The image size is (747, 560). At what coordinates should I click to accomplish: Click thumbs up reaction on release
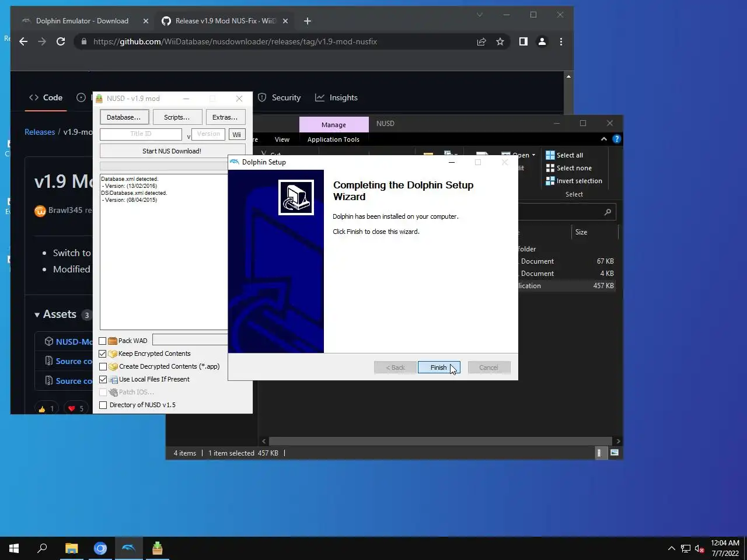pos(46,408)
